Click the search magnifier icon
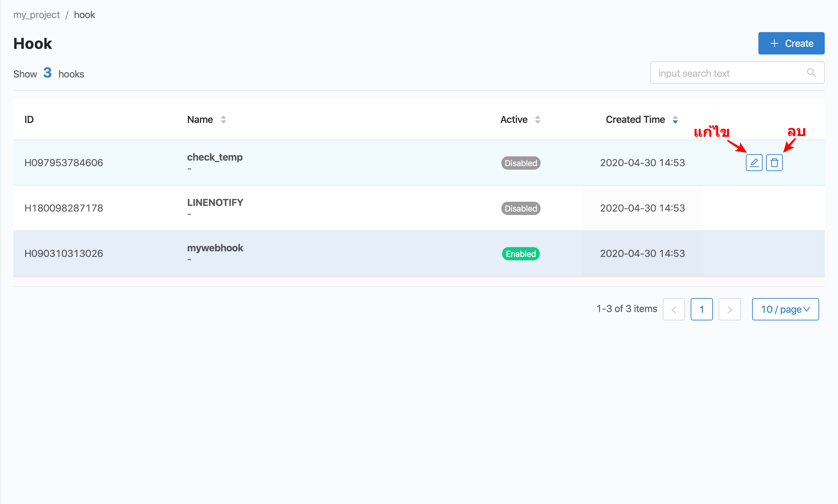This screenshot has height=504, width=838. click(x=811, y=73)
